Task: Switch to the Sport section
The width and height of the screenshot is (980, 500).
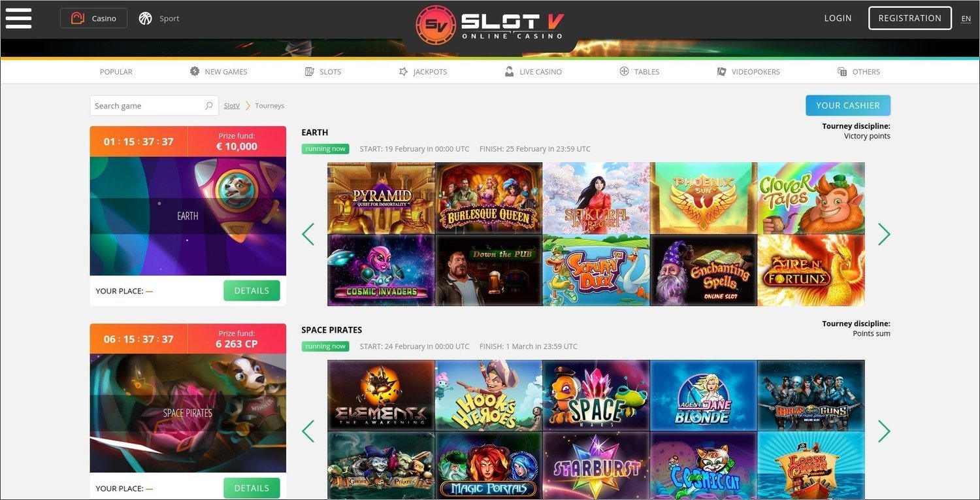Action: [x=159, y=18]
